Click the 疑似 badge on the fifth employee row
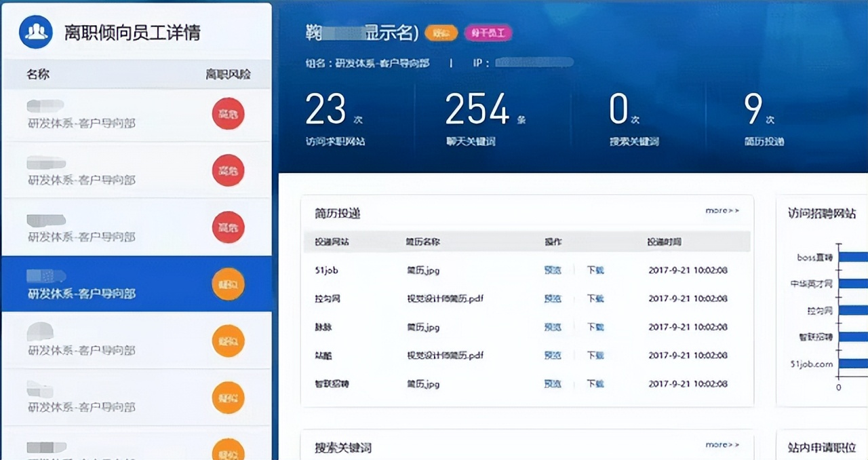 coord(228,341)
